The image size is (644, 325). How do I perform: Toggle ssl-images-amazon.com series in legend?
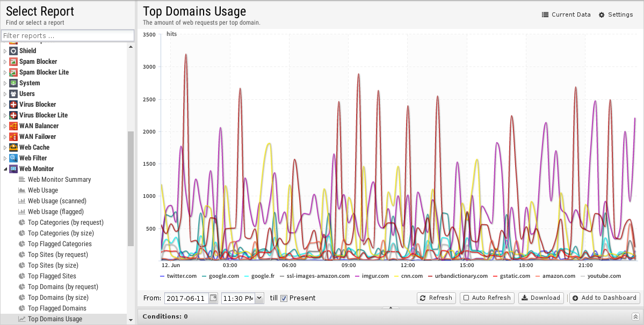(315, 276)
